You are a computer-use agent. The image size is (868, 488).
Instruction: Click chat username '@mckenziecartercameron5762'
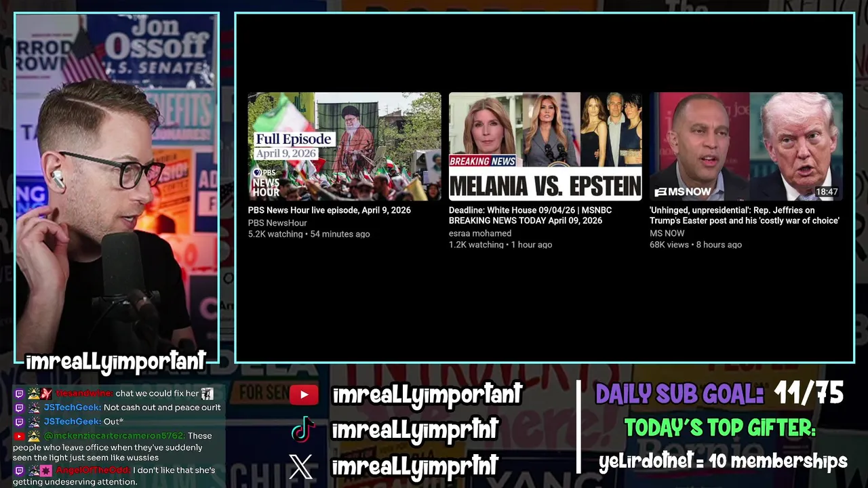(114, 436)
